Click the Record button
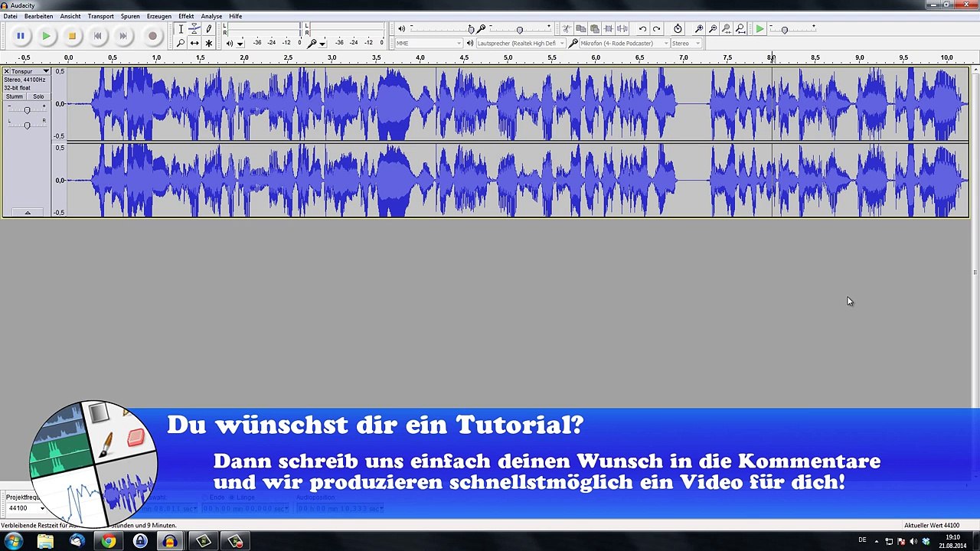Viewport: 980px width, 551px height. tap(152, 36)
